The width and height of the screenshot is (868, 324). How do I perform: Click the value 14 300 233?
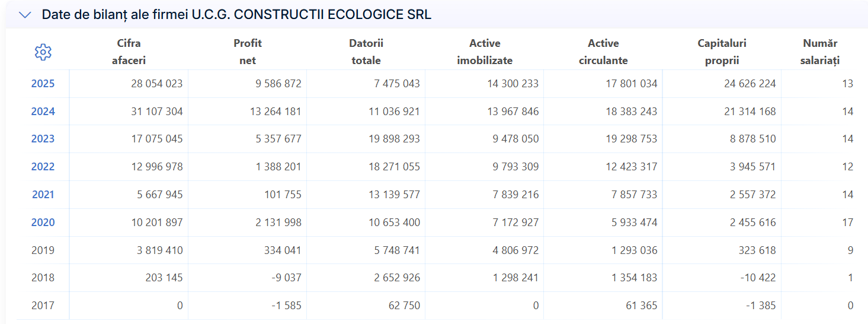coord(513,84)
